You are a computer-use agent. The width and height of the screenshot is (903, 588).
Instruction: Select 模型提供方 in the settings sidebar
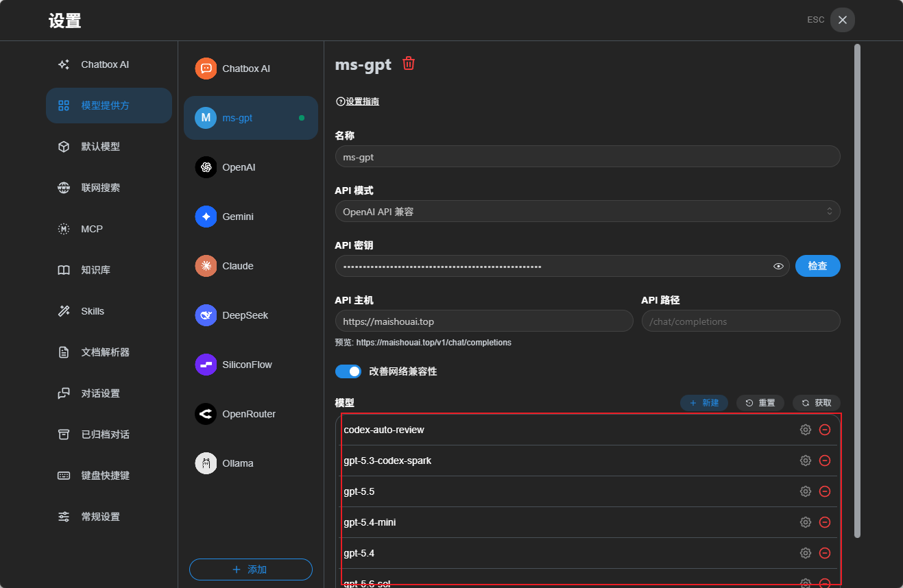tap(109, 106)
